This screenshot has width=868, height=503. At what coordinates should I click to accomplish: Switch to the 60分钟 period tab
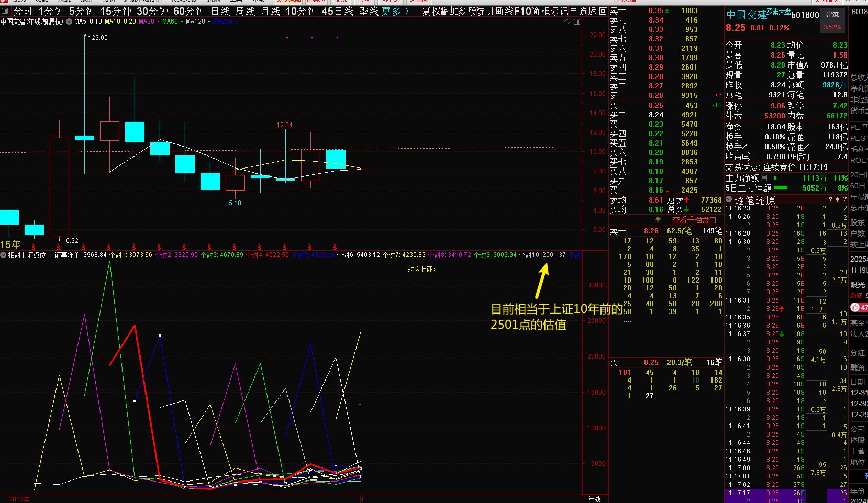[x=188, y=11]
